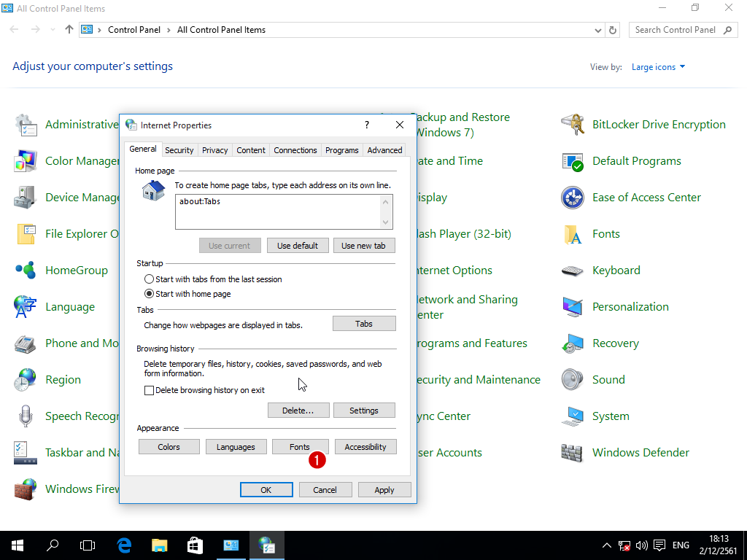Launch Microsoft Edge from taskbar
The height and width of the screenshot is (560, 747).
124,545
